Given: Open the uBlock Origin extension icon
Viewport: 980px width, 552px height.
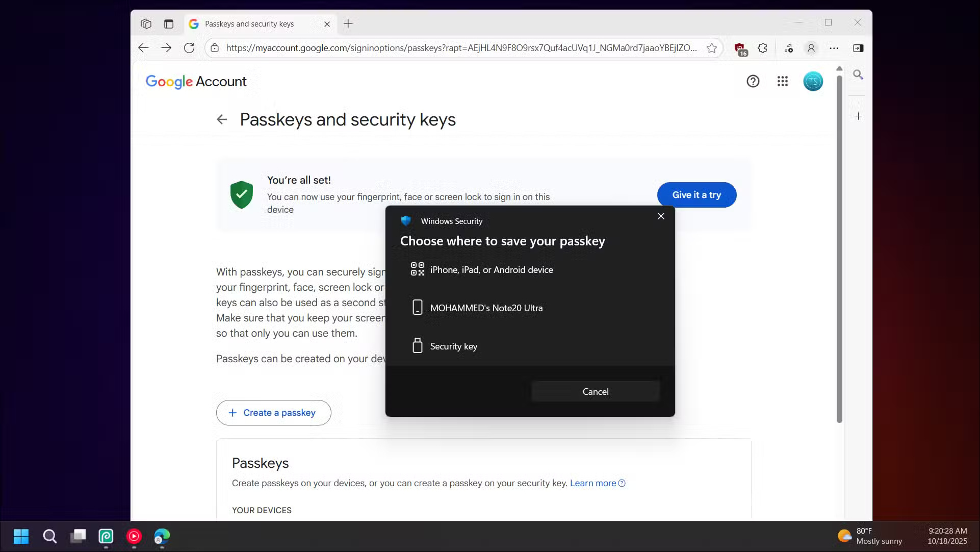Looking at the screenshot, I should pos(739,48).
